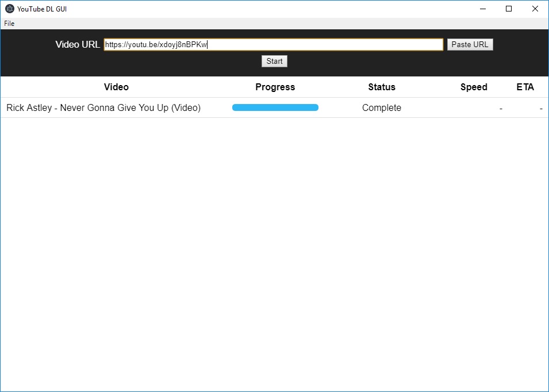Click the YouTube DL GUI app icon
The image size is (549, 392).
click(x=9, y=9)
